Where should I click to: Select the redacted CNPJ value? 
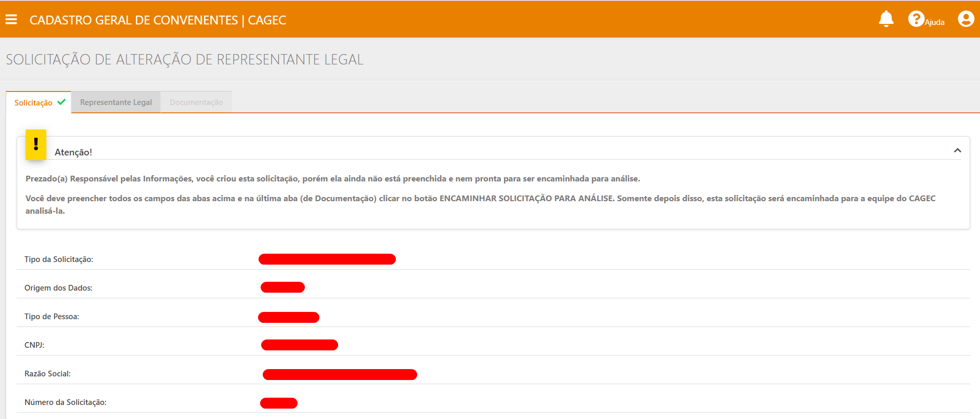pos(300,345)
